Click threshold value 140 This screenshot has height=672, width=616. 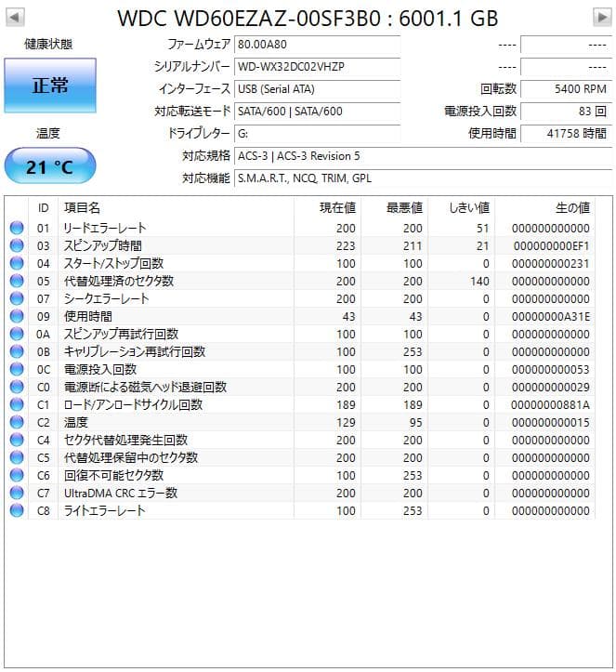click(x=479, y=281)
